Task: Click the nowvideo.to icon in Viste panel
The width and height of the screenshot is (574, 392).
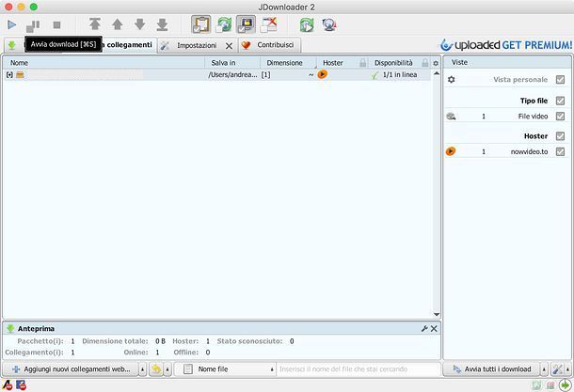Action: (451, 151)
